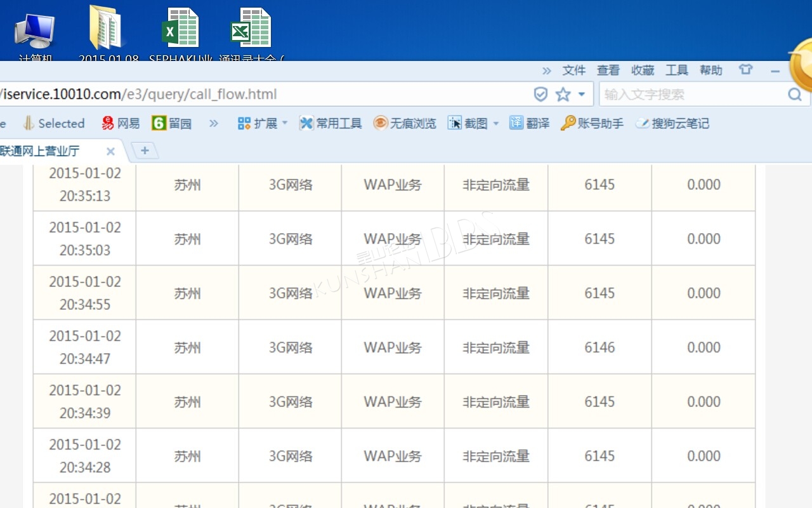Bookmark page with the star icon
The height and width of the screenshot is (508, 812).
[563, 95]
